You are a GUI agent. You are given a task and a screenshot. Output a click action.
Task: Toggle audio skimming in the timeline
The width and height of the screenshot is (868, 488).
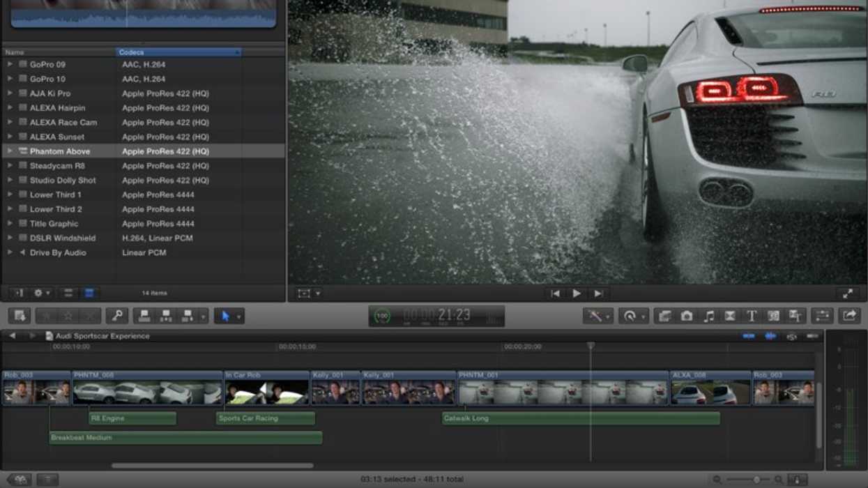coord(770,336)
